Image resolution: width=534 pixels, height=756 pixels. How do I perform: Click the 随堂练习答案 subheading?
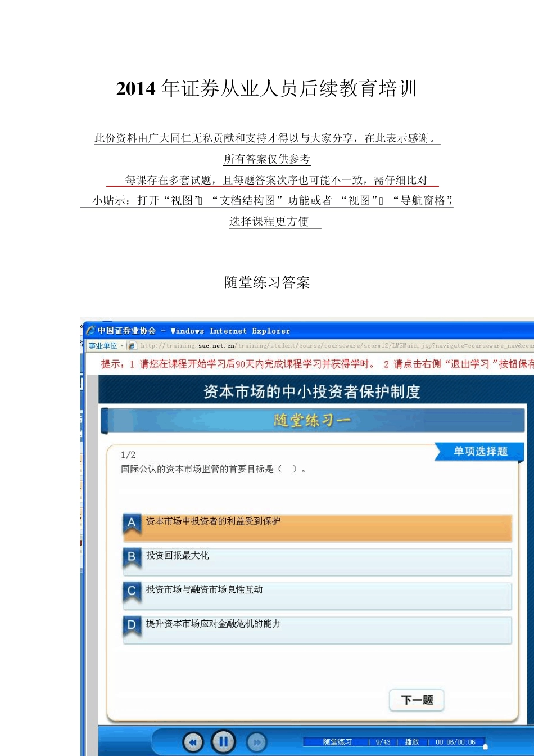(267, 282)
